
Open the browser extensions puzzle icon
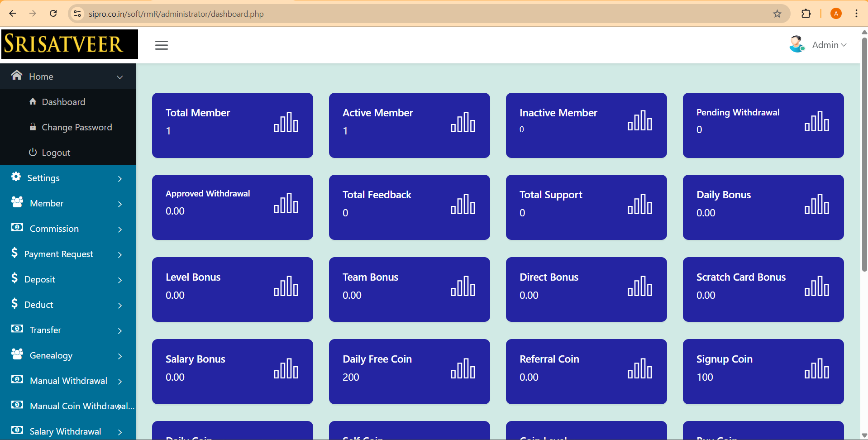click(806, 14)
